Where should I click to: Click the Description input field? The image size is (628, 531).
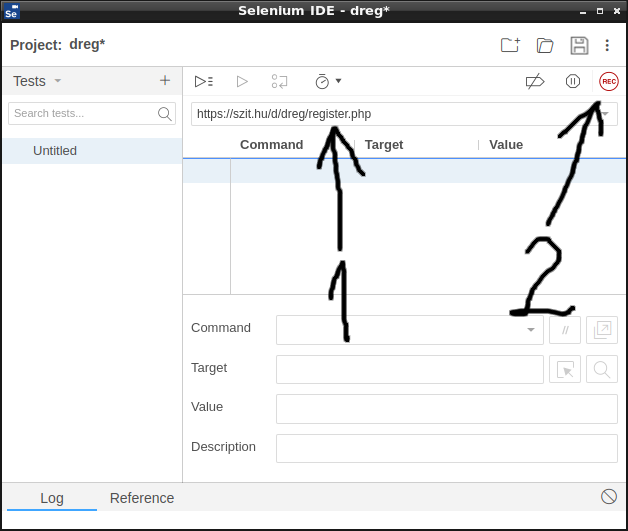pos(447,449)
